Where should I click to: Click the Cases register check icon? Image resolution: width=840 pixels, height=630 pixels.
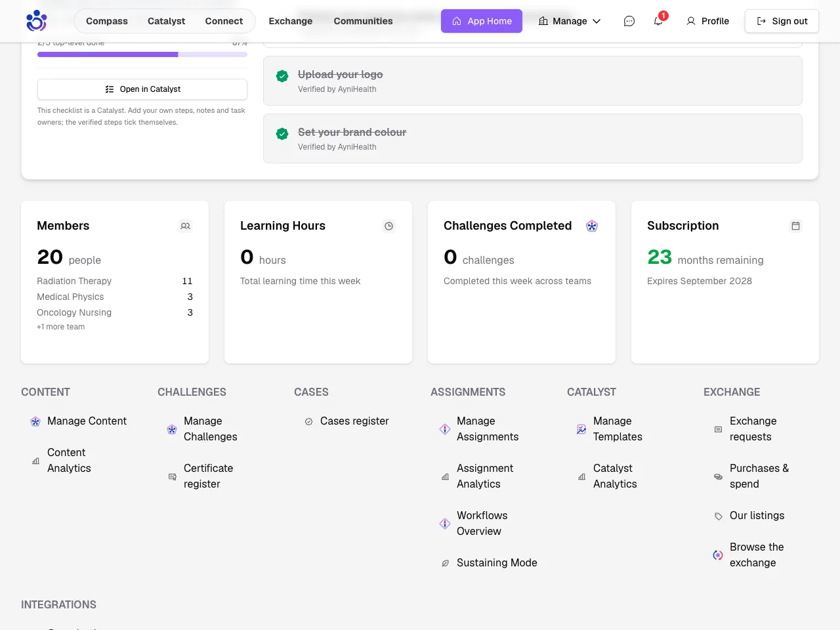coord(308,421)
